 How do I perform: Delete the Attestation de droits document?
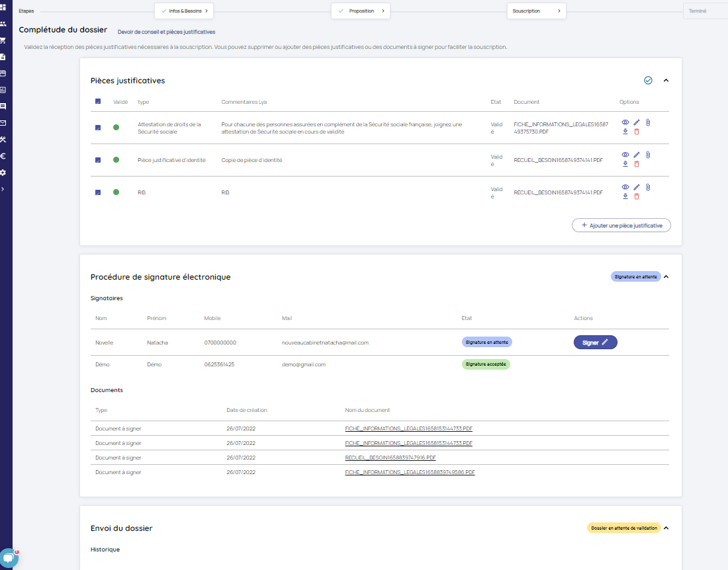point(637,132)
